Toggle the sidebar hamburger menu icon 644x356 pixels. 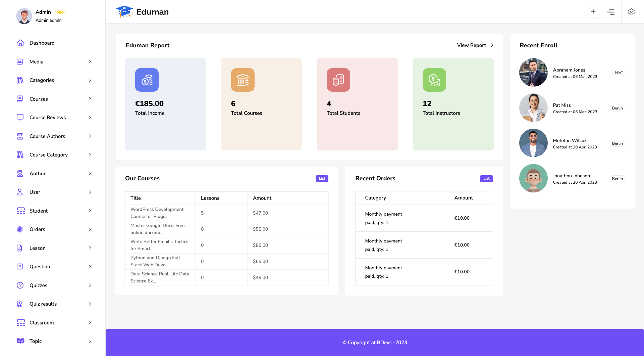[610, 12]
